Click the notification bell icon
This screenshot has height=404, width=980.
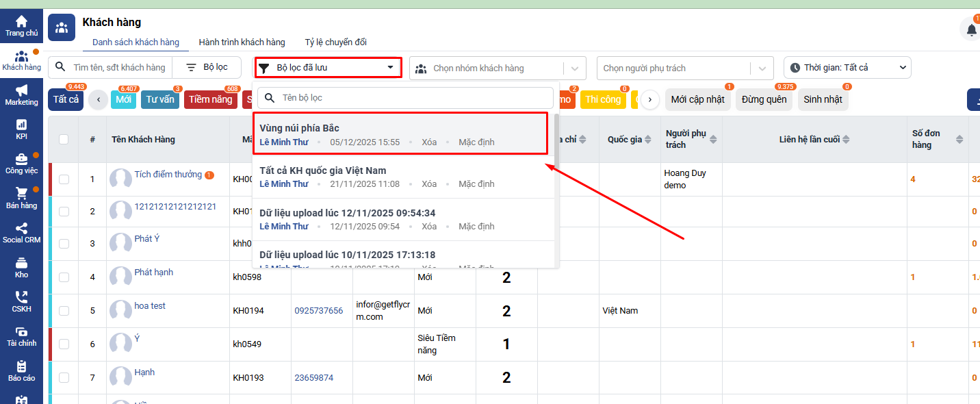[971, 29]
